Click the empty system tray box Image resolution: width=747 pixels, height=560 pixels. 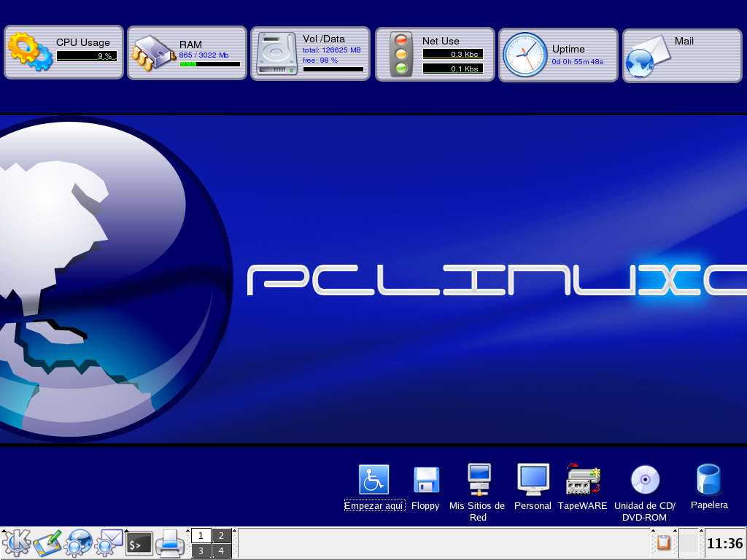tap(689, 543)
